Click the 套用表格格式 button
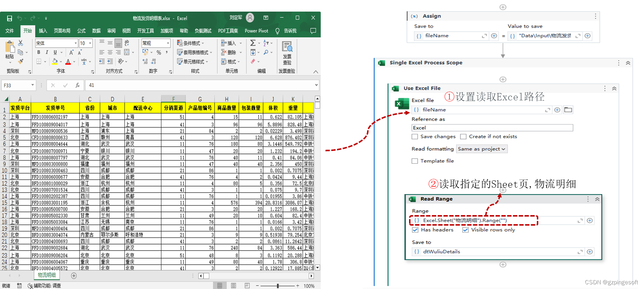This screenshot has height=289, width=644. coord(195,53)
